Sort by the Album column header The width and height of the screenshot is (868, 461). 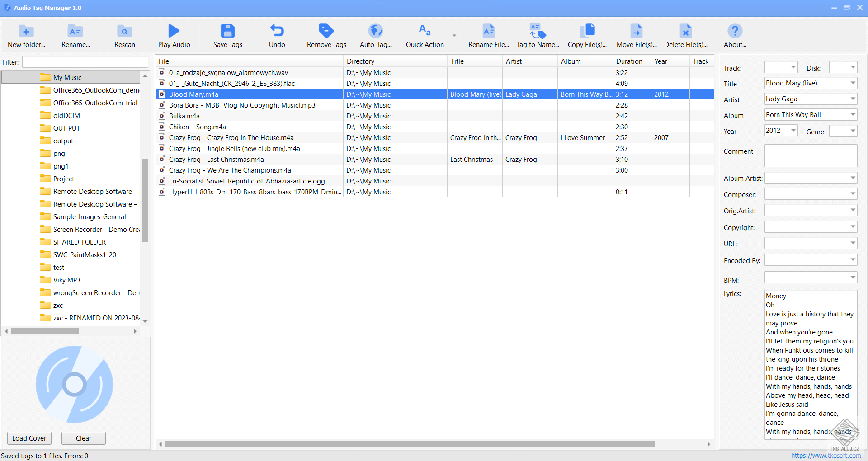[x=585, y=61]
